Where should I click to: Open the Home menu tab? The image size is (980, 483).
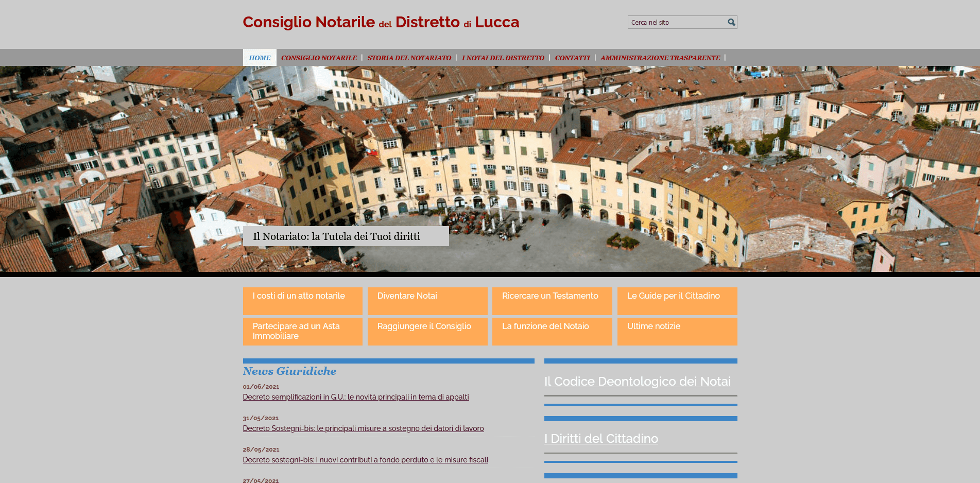click(x=260, y=58)
